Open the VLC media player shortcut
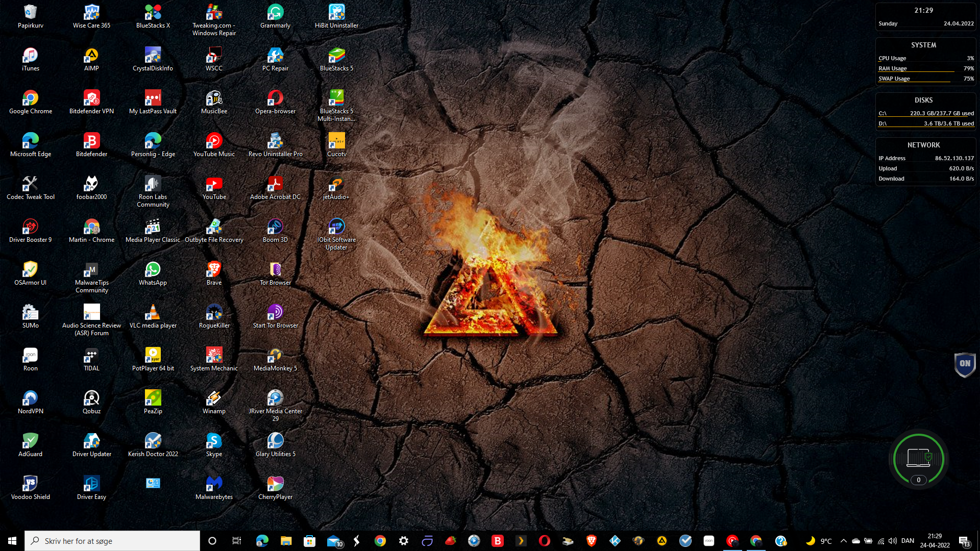The height and width of the screenshot is (551, 980). (x=153, y=312)
